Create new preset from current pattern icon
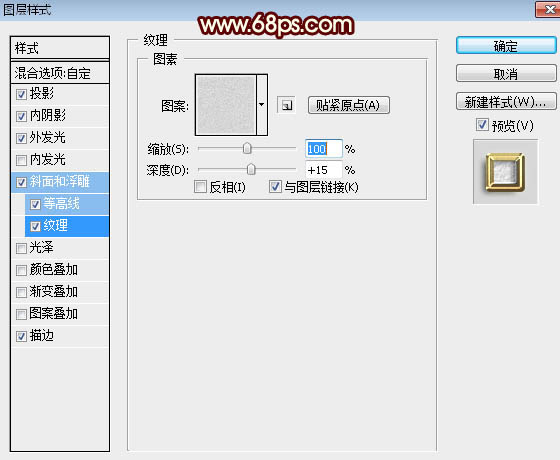The width and height of the screenshot is (560, 460). (x=286, y=105)
